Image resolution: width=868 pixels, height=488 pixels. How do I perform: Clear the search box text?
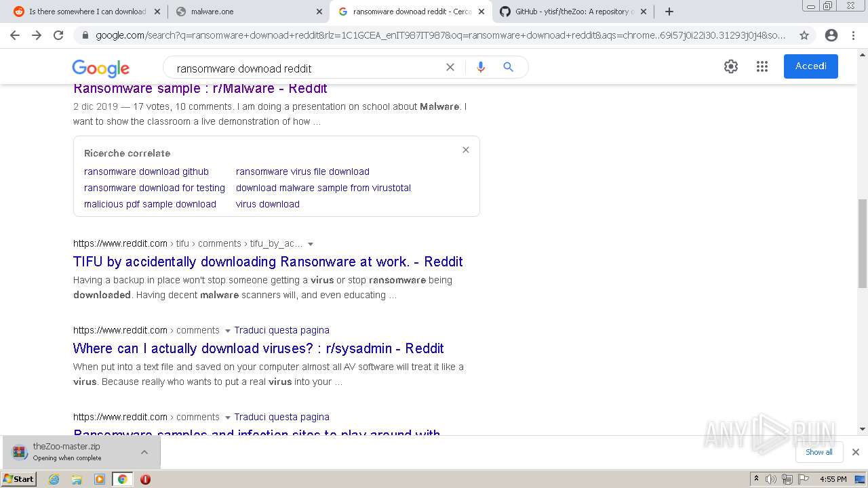point(450,67)
